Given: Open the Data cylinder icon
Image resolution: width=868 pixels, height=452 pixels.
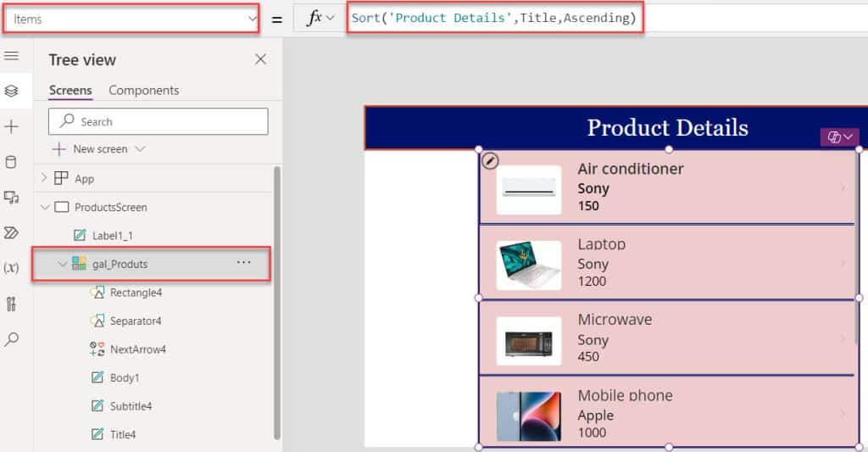Looking at the screenshot, I should [11, 162].
